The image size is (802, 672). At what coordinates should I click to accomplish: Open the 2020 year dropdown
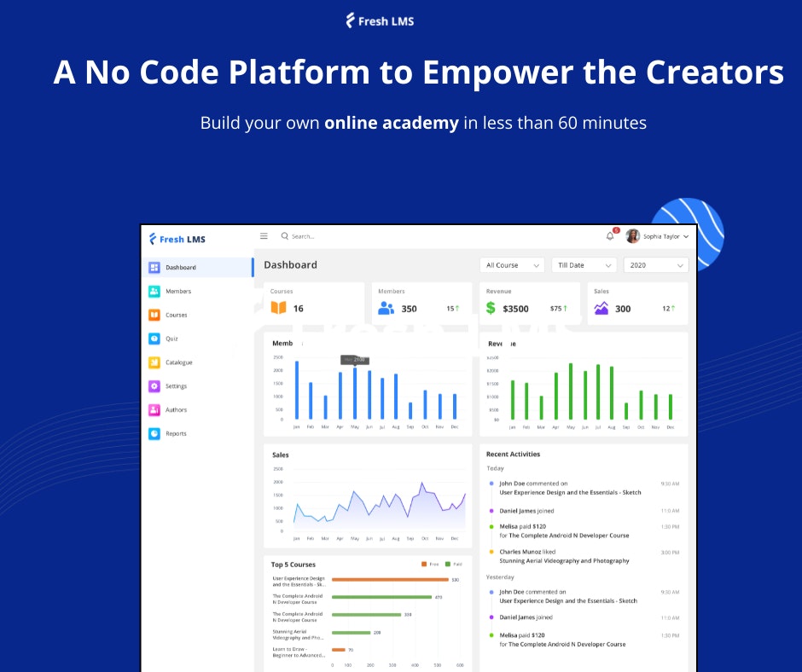tap(656, 265)
